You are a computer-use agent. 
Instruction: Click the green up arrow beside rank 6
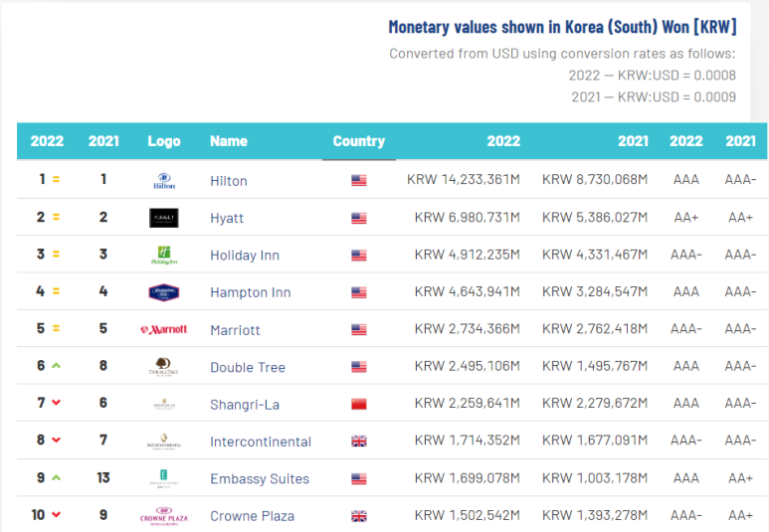pos(57,365)
